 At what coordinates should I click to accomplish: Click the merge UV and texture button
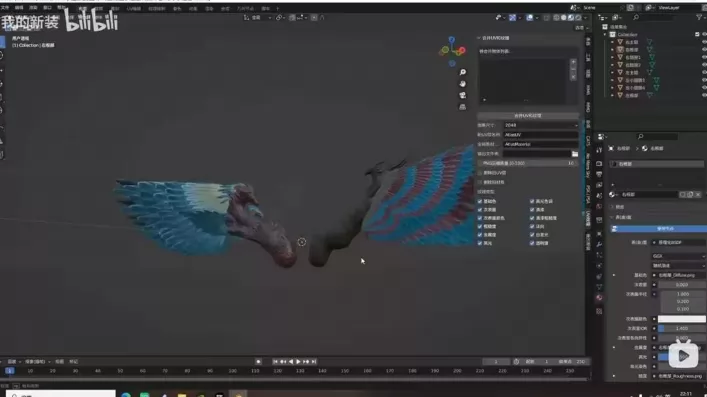click(x=528, y=115)
